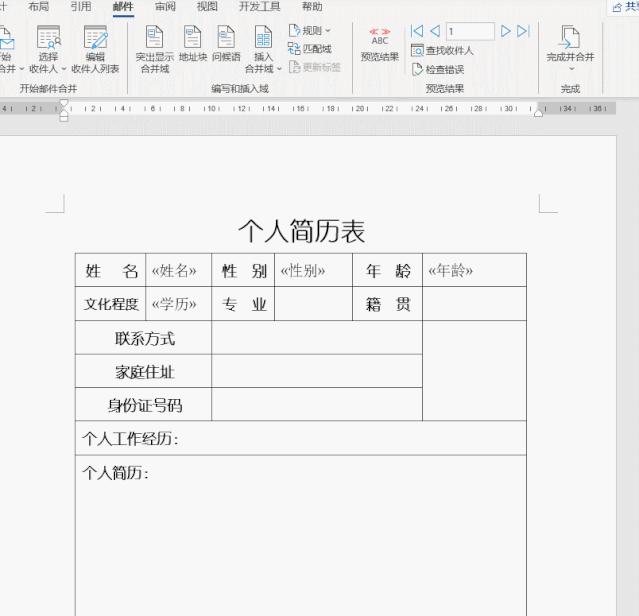Click 突出显示合并域 highlight icon
This screenshot has width=639, height=616.
[x=154, y=37]
